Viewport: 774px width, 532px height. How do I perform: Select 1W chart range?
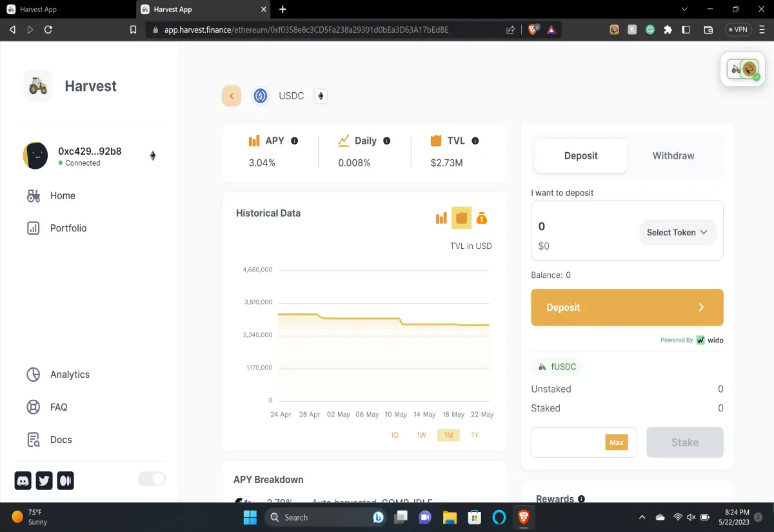point(421,435)
